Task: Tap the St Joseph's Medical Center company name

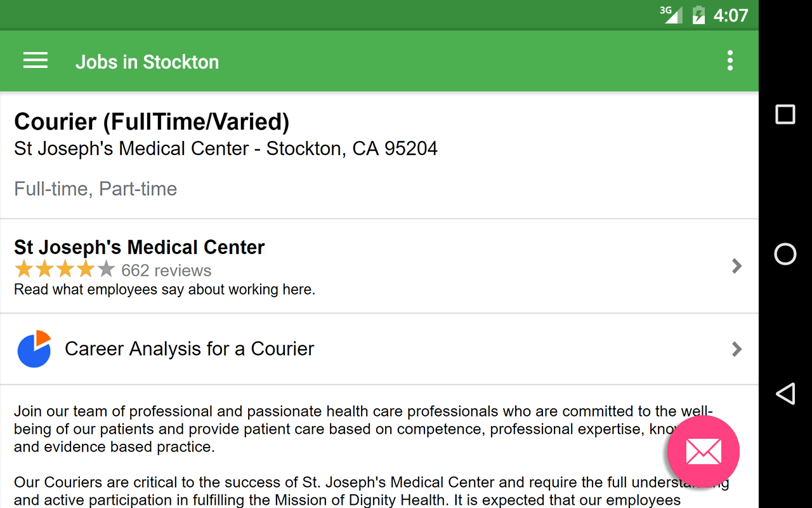Action: [x=140, y=247]
